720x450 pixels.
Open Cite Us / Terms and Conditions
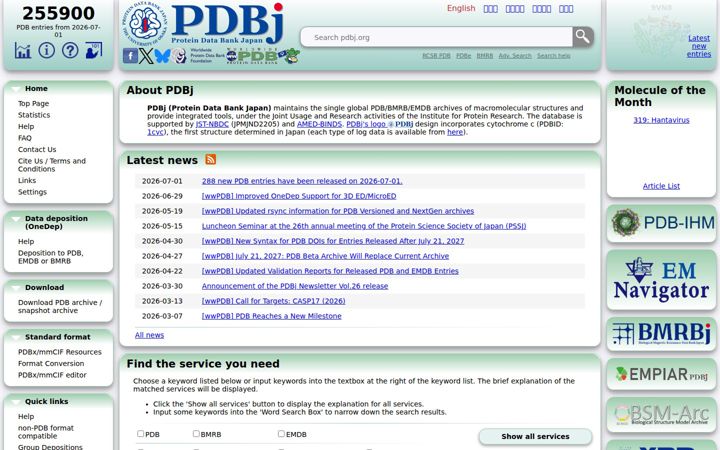[52, 165]
